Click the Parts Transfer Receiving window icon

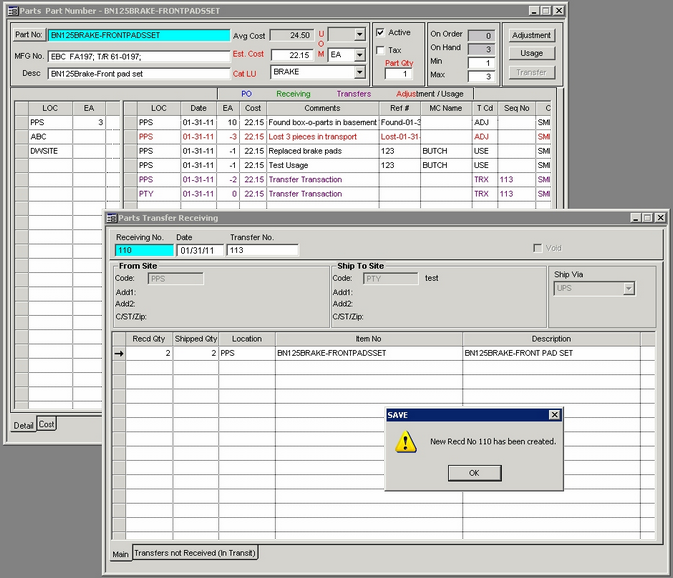(111, 218)
